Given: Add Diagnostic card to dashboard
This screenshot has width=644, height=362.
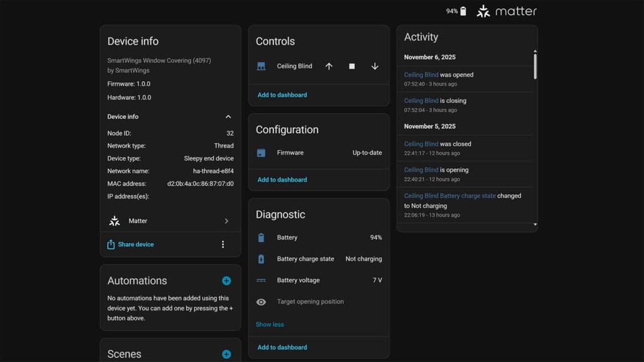Looking at the screenshot, I should 282,347.
